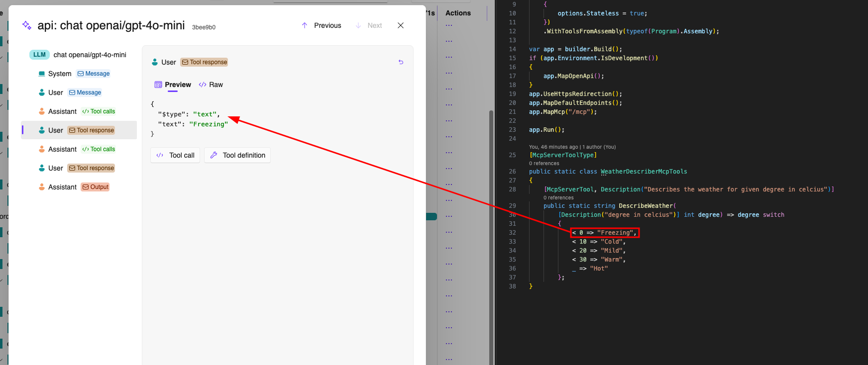Viewport: 868px width, 365px height.
Task: Open the Tool definition details
Action: tap(237, 155)
